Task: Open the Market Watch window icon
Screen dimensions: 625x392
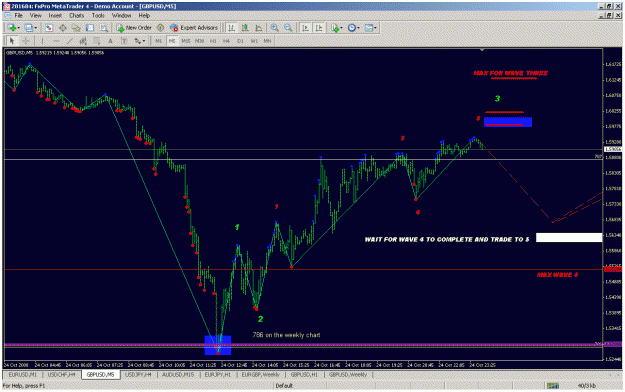Action: tap(49, 28)
